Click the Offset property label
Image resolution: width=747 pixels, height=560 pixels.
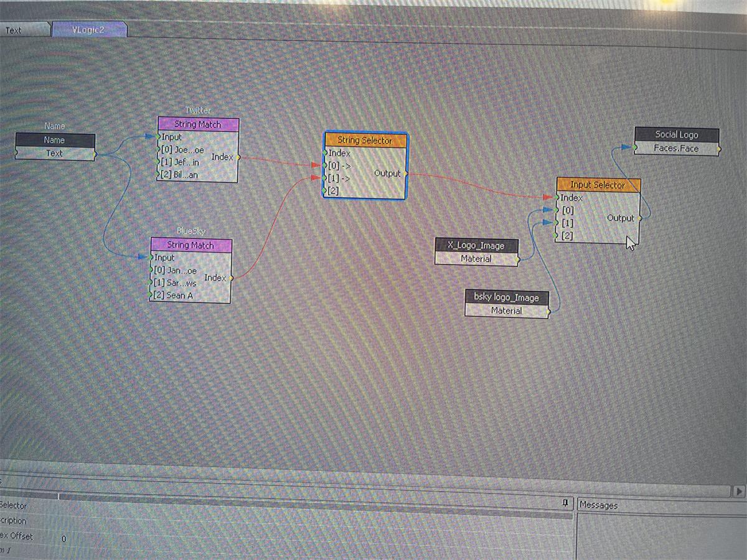17,536
